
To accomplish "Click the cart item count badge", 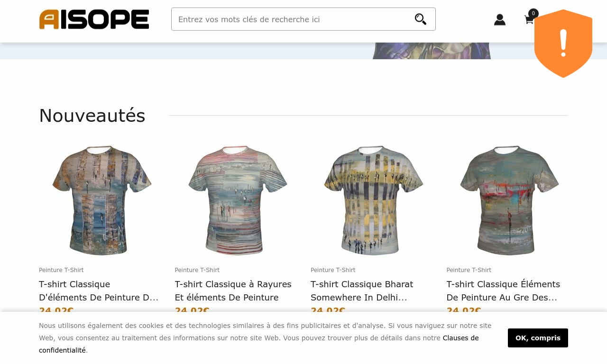I will pos(533,13).
